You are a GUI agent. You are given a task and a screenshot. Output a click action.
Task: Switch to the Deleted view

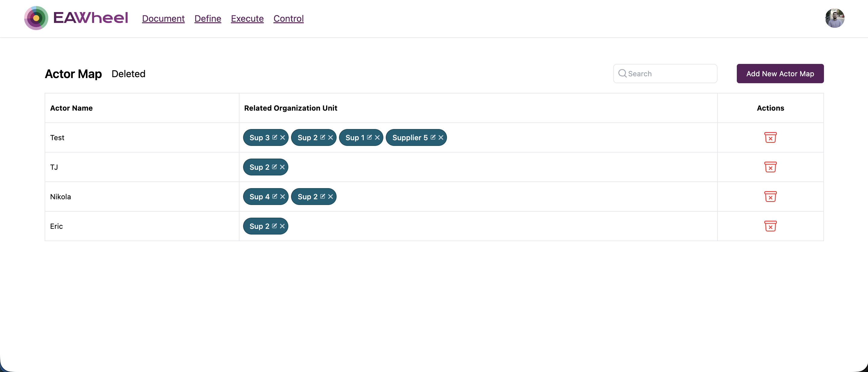point(129,74)
